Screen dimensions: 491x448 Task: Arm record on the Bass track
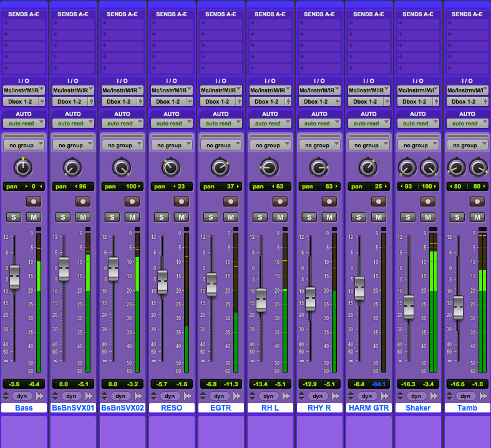tap(34, 202)
